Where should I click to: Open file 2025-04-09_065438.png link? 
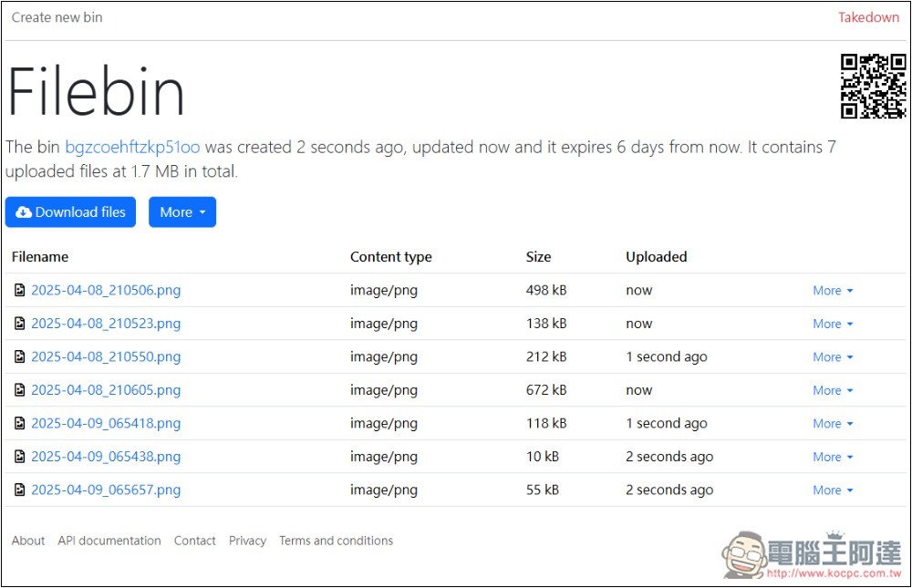[106, 457]
